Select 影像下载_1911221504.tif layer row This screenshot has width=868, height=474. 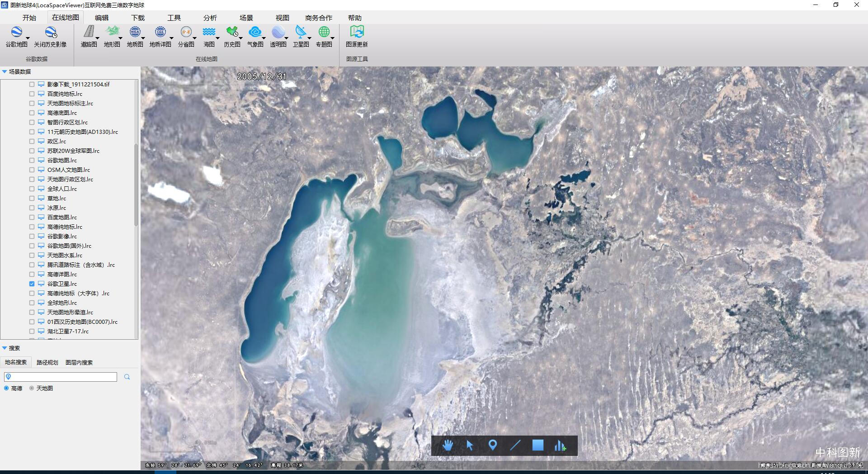tap(78, 84)
